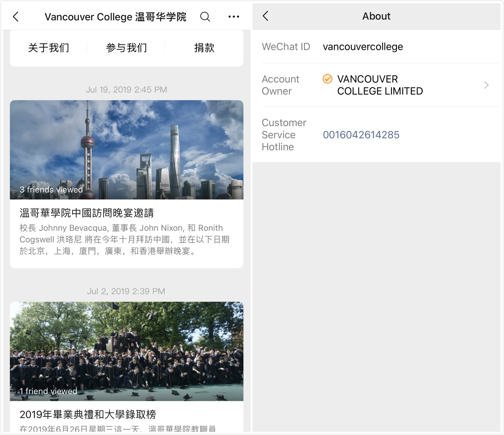Open the three-dot more options menu
This screenshot has height=435, width=504.
pos(234,17)
